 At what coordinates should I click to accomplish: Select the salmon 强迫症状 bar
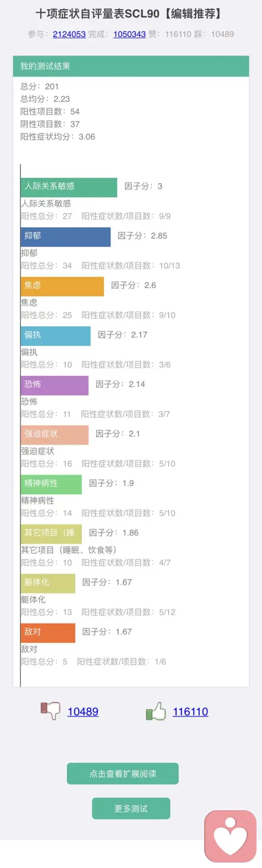pos(55,435)
